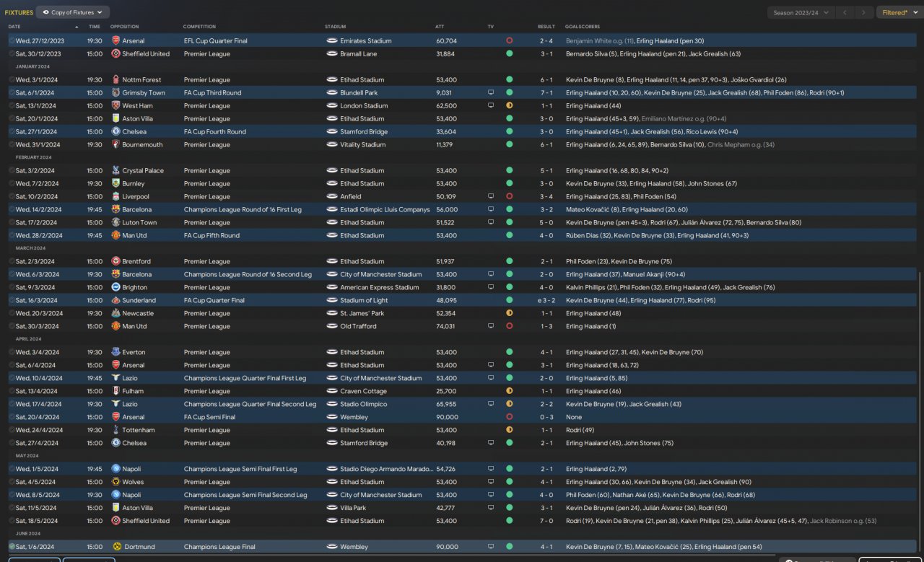Sort by the Att column header

[x=440, y=27]
